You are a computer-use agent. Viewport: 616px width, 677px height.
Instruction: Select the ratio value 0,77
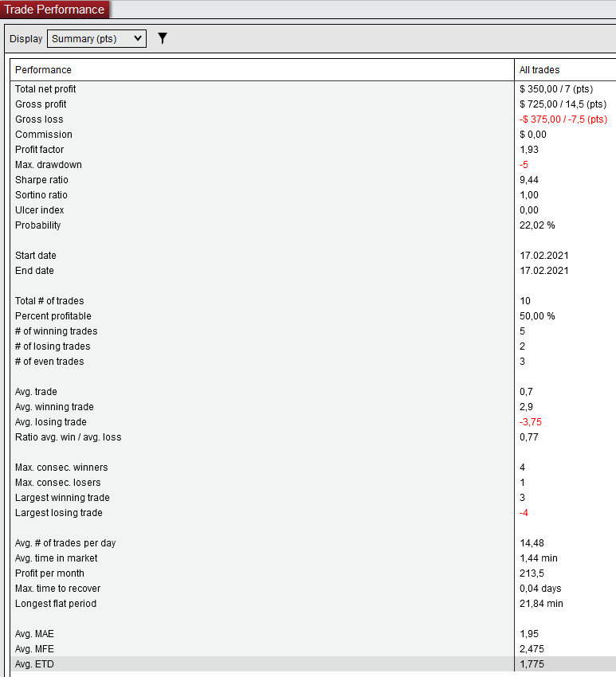coord(529,437)
